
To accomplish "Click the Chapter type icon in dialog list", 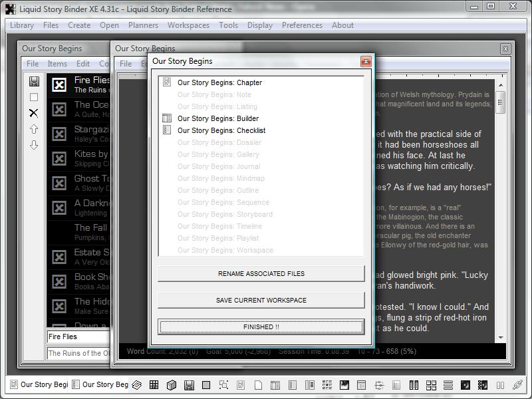I will click(x=168, y=82).
